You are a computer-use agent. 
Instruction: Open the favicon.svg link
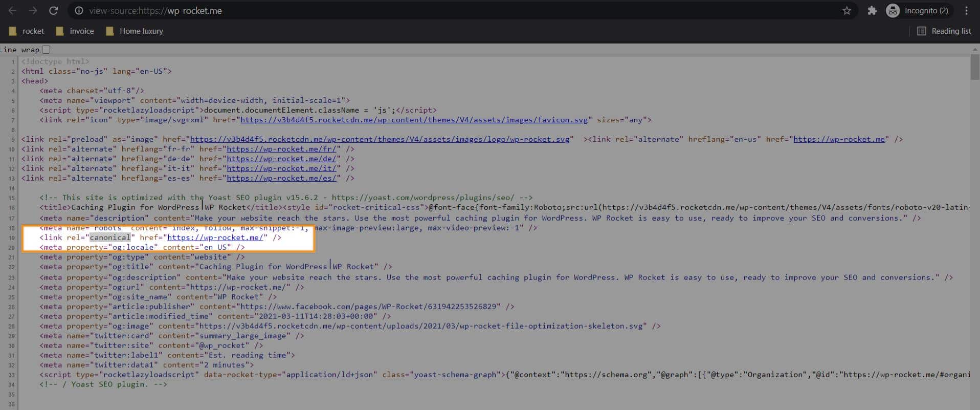point(414,120)
